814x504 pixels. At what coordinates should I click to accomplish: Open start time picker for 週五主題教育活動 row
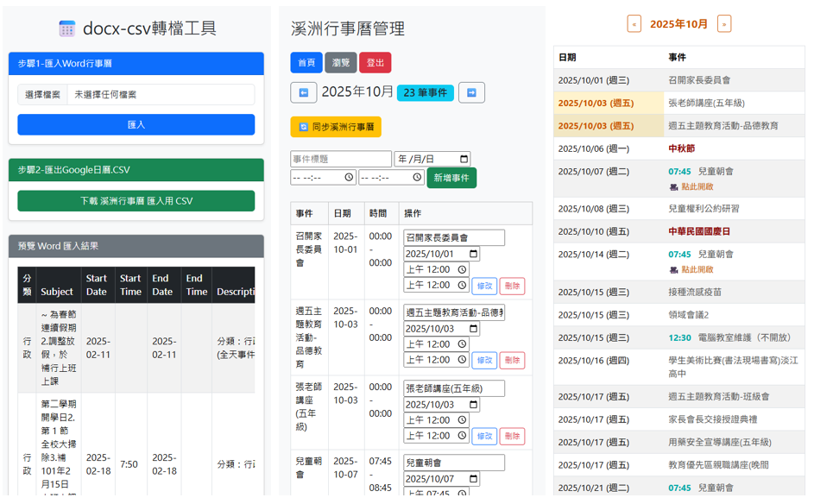462,344
